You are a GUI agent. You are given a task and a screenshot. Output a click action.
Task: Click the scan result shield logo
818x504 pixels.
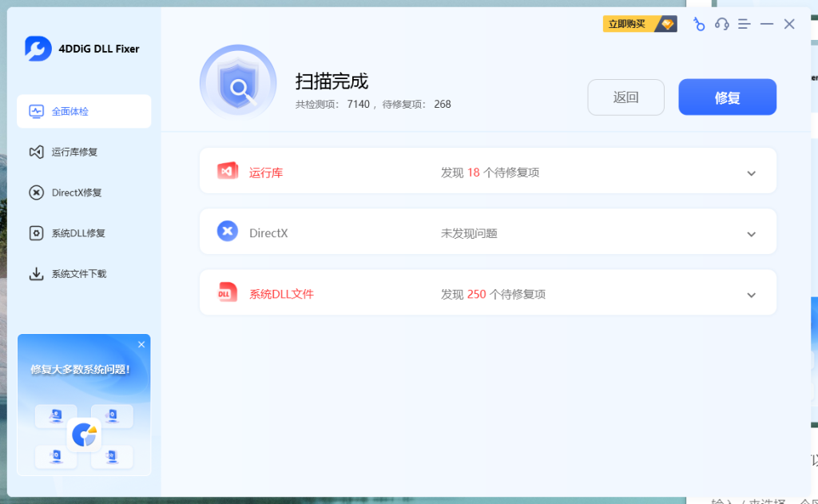[x=238, y=81]
